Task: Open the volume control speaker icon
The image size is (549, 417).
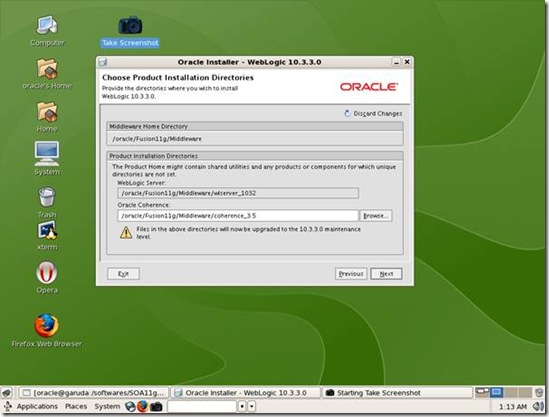Action: [x=538, y=406]
